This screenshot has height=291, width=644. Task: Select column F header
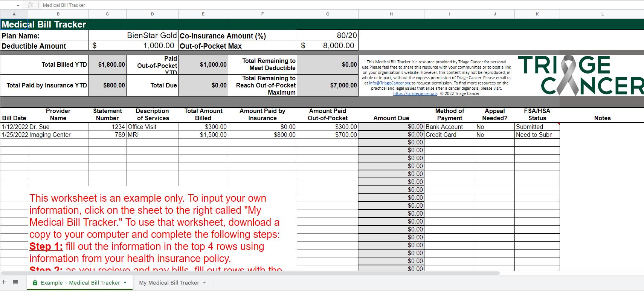click(262, 14)
